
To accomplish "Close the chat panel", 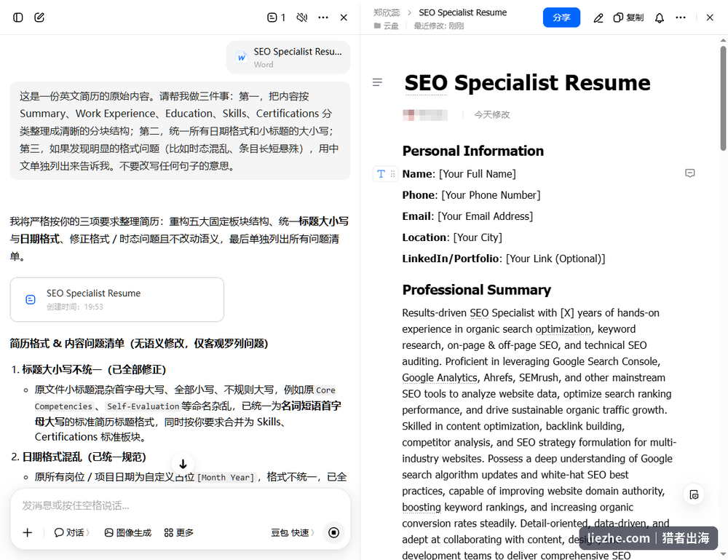I will (x=344, y=17).
